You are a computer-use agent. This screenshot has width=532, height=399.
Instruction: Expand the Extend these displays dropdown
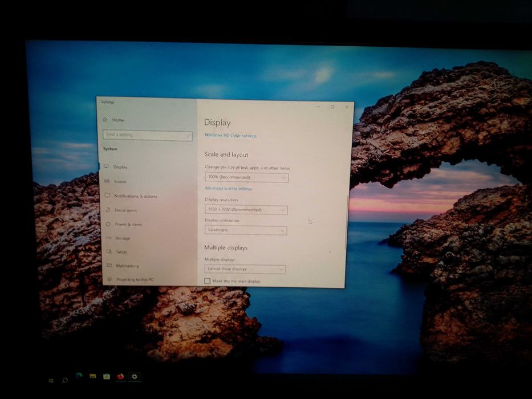point(245,268)
